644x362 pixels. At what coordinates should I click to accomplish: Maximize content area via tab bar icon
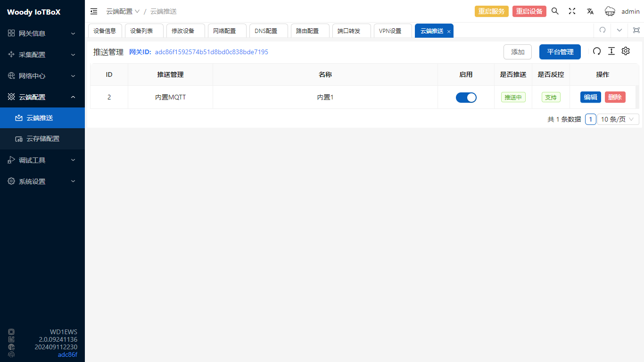coord(636,30)
